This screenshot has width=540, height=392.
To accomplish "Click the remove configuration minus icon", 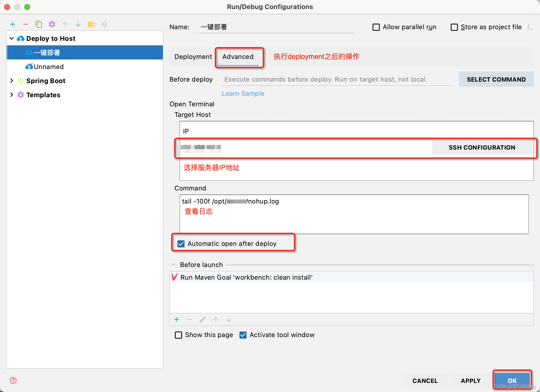I will [x=26, y=24].
